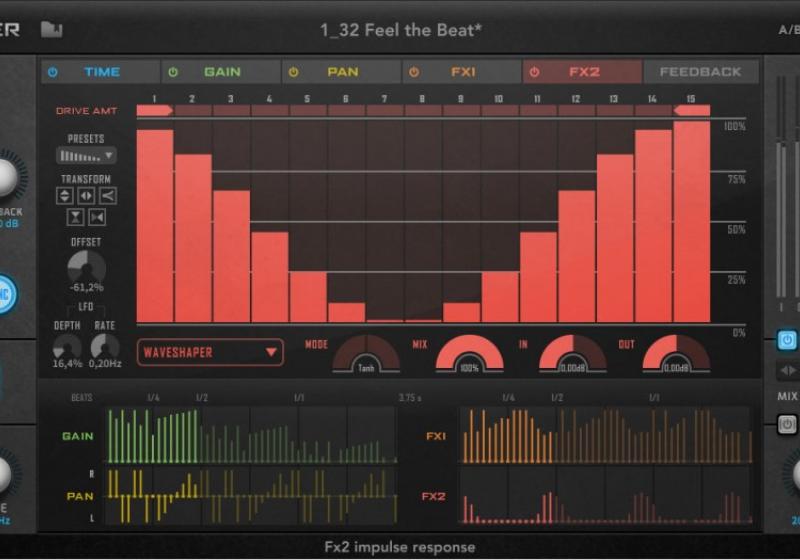800x560 pixels.
Task: Click the A/B compare button
Action: pyautogui.click(x=789, y=30)
